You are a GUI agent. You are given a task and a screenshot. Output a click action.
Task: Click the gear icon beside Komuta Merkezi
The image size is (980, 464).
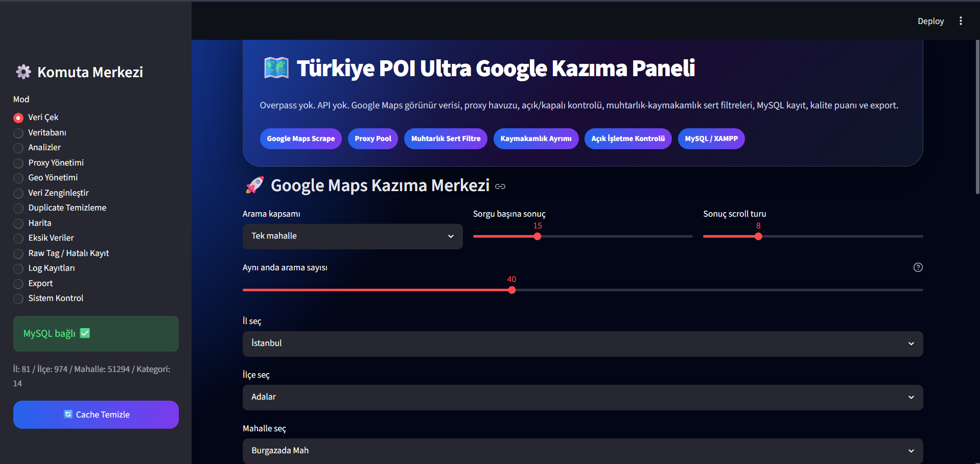point(24,72)
